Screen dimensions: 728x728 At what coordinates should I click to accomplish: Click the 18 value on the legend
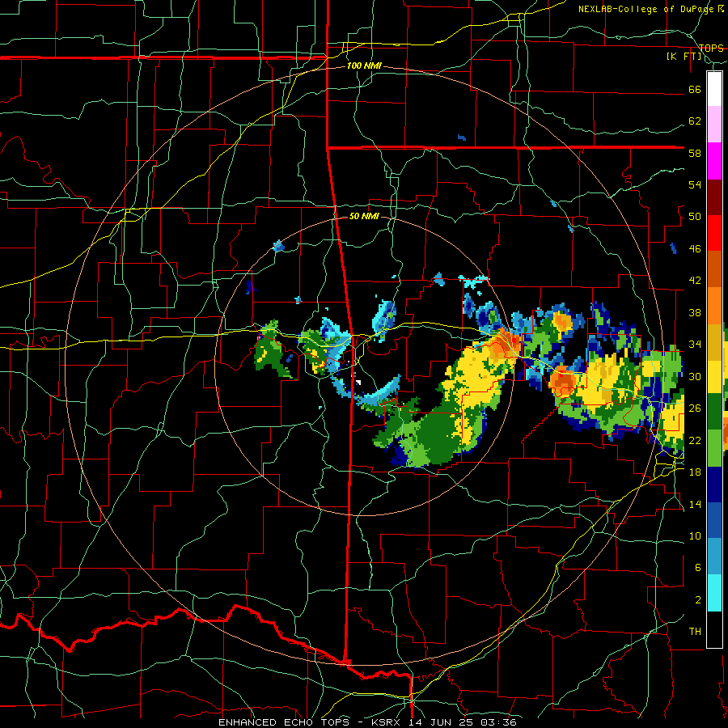(695, 472)
